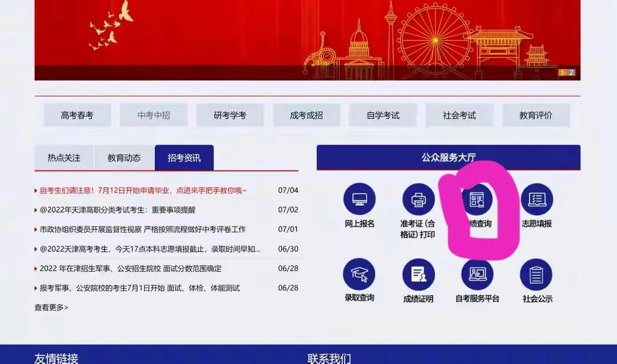The height and width of the screenshot is (364, 617).
Task: Open the 成绩证明 certificate icon
Action: point(418,274)
